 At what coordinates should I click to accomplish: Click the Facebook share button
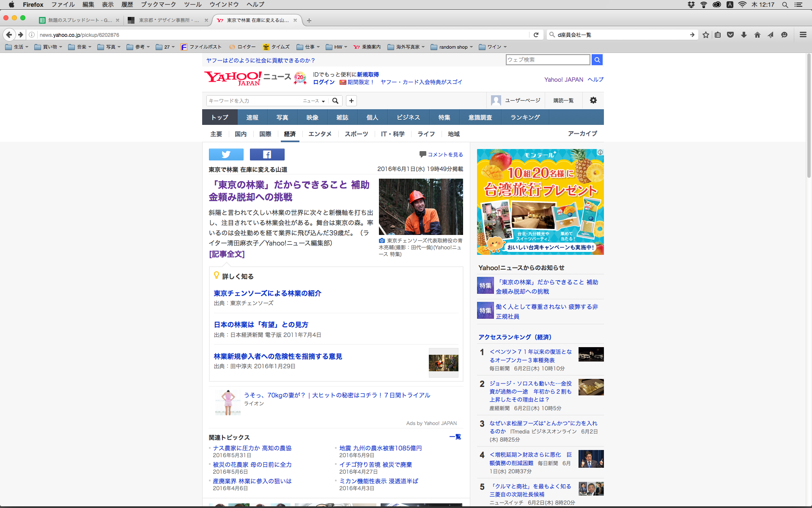click(x=267, y=155)
